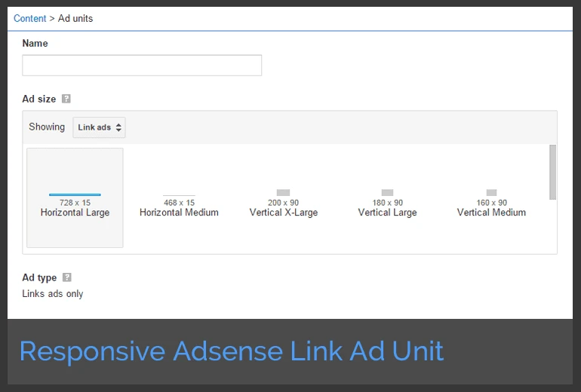Click the 'Ad type' heading text
Image resolution: width=581 pixels, height=392 pixels.
pyautogui.click(x=39, y=277)
